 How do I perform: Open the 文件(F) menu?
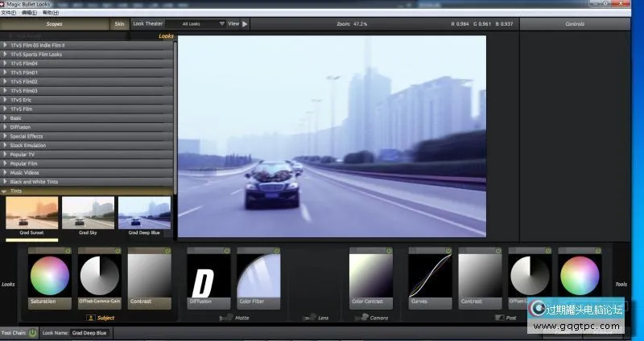10,14
